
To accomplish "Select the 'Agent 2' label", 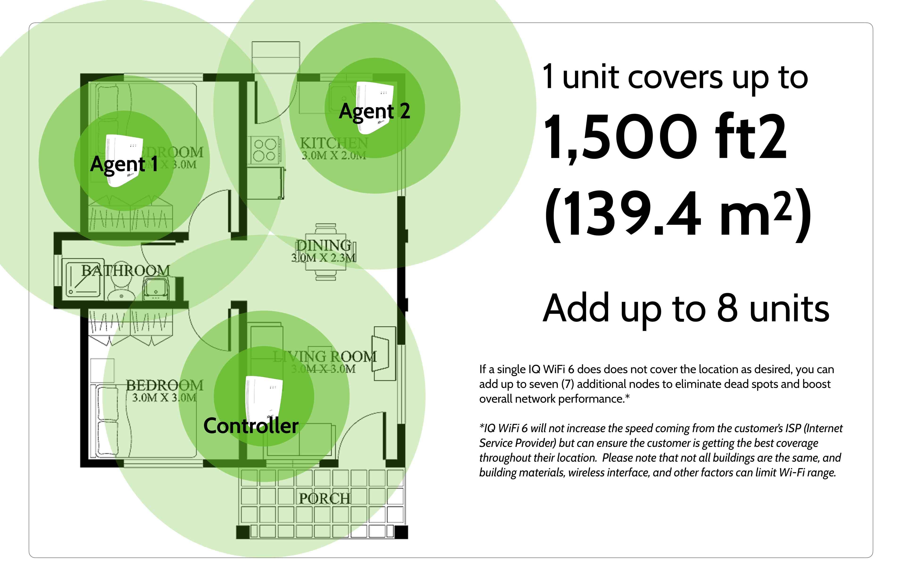I will pos(374,112).
